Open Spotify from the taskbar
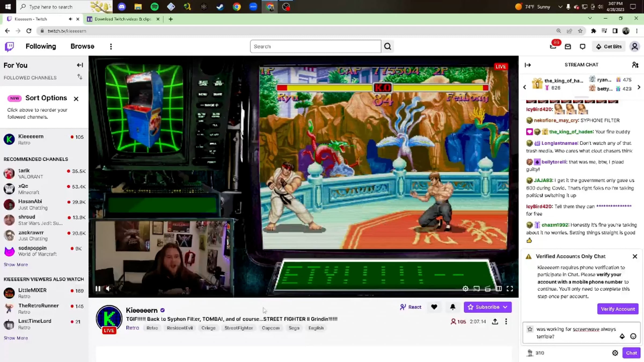This screenshot has height=362, width=644. [155, 7]
